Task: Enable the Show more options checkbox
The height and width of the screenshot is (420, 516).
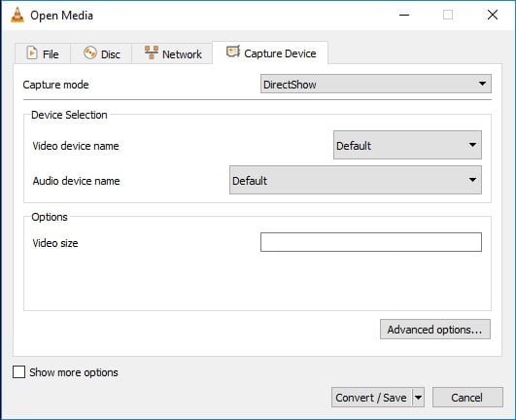Action: pos(18,372)
